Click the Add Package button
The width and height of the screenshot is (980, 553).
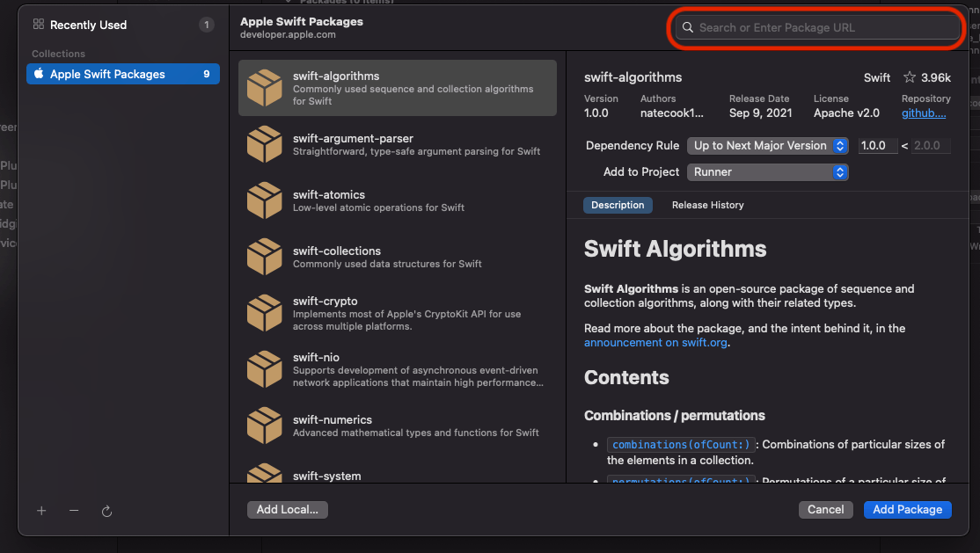coord(908,509)
